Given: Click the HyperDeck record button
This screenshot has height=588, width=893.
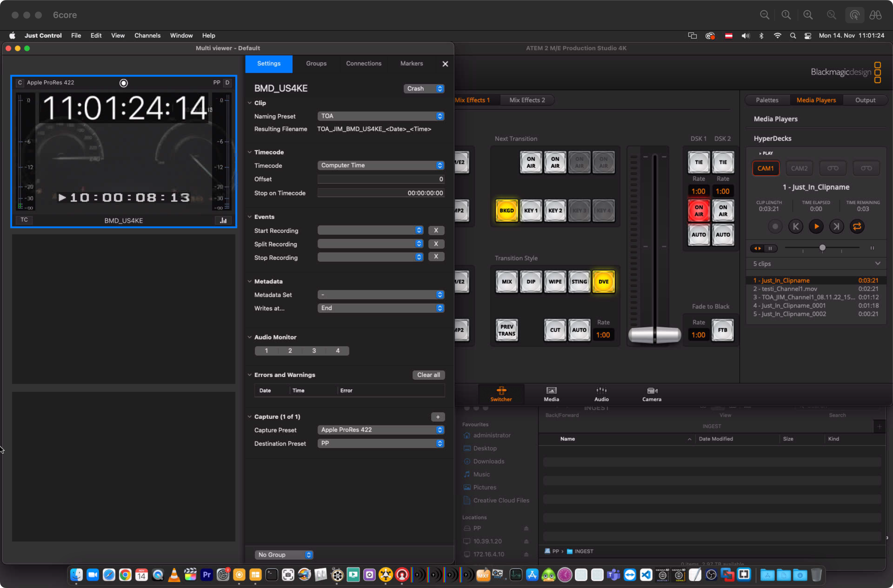Looking at the screenshot, I should [x=775, y=227].
